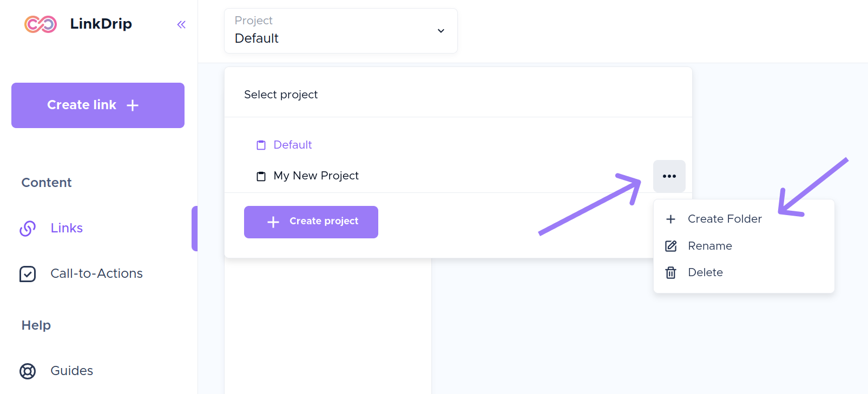Click the chevron arrow in the Project selector

click(x=441, y=31)
